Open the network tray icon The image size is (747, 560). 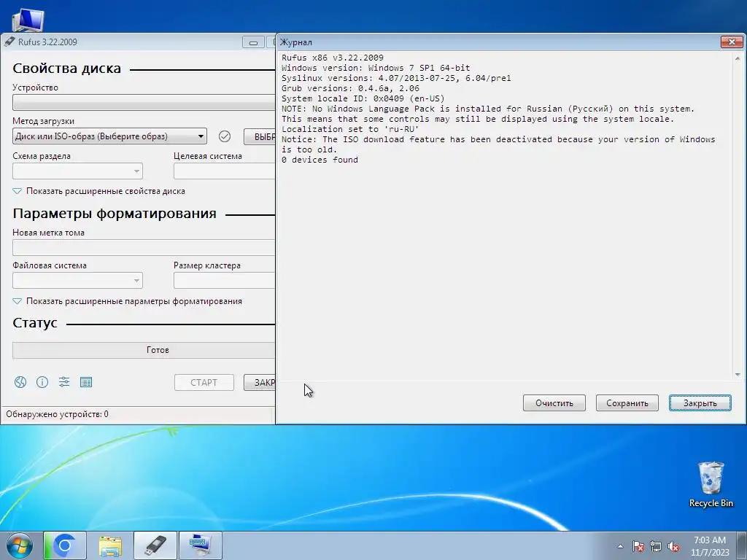(x=656, y=546)
